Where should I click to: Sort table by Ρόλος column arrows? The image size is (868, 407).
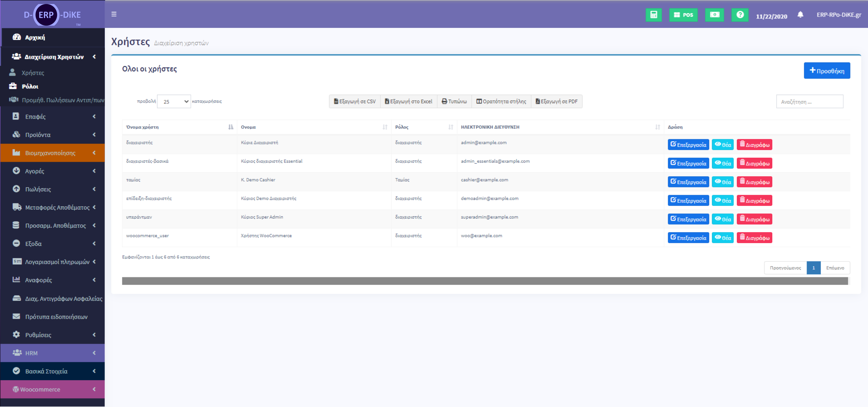[x=451, y=127]
